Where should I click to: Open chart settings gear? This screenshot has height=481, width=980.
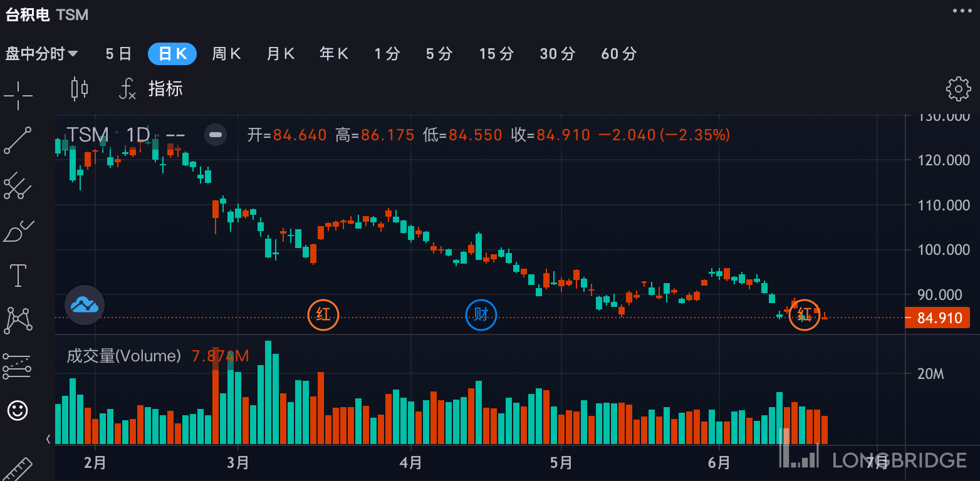958,89
